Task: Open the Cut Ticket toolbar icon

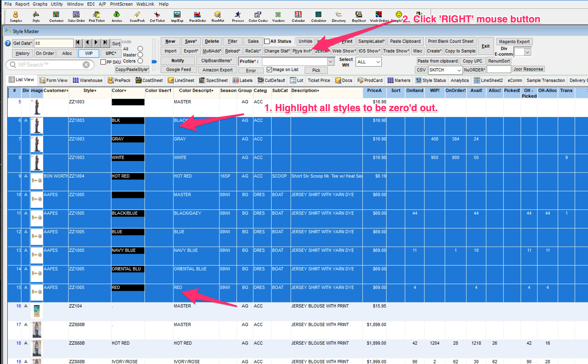Action: 157,16
